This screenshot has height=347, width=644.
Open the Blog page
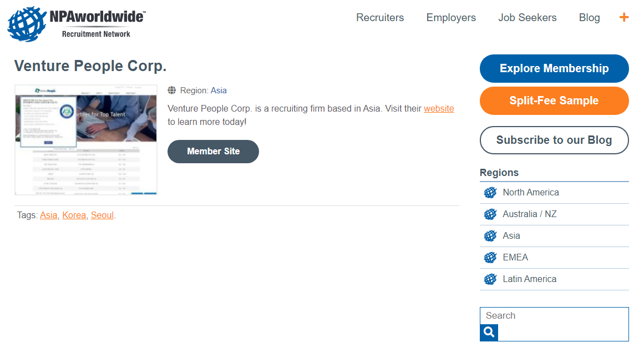(x=589, y=18)
